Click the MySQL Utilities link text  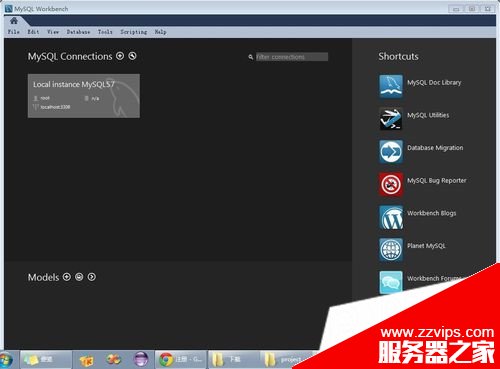pos(428,115)
